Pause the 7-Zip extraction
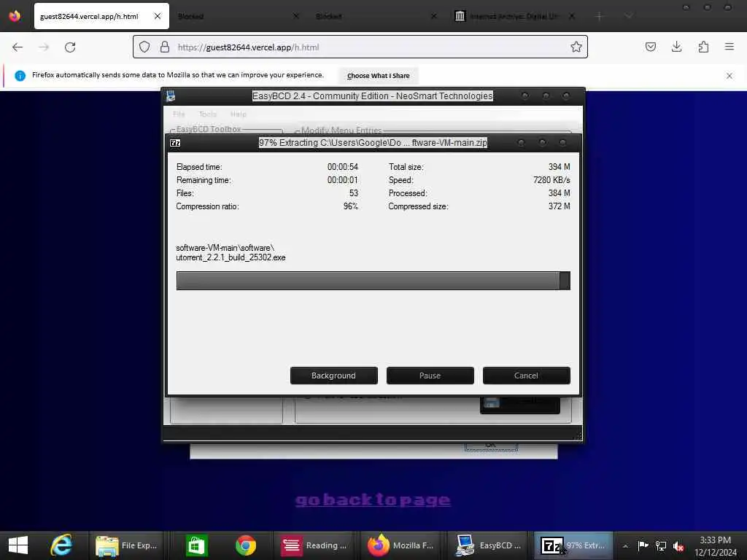The image size is (747, 560). [x=430, y=376]
